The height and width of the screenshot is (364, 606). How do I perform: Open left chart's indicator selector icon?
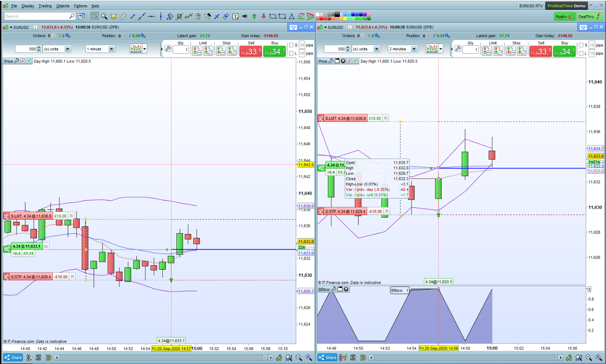tap(136, 49)
